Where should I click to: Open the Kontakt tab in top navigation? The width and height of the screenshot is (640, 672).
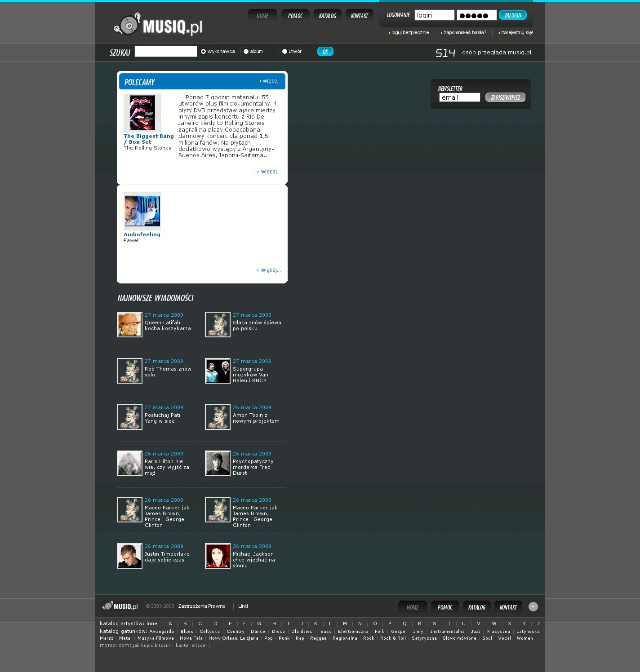[x=360, y=16]
